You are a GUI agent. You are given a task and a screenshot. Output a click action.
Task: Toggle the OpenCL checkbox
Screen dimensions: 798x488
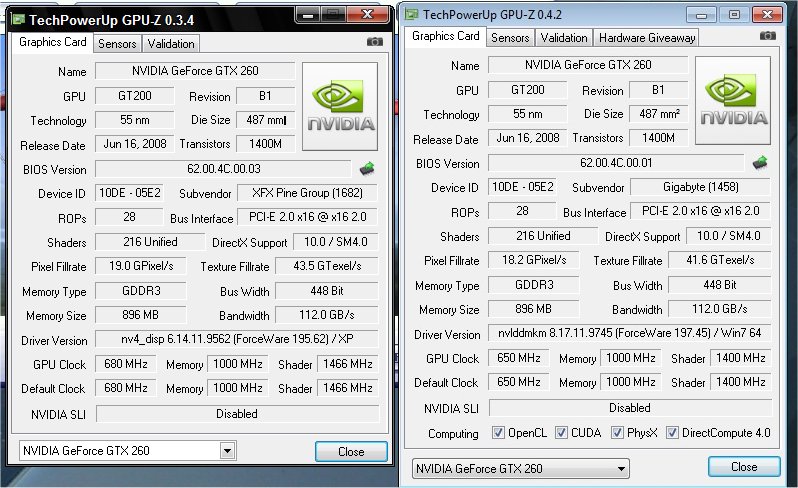pyautogui.click(x=498, y=433)
